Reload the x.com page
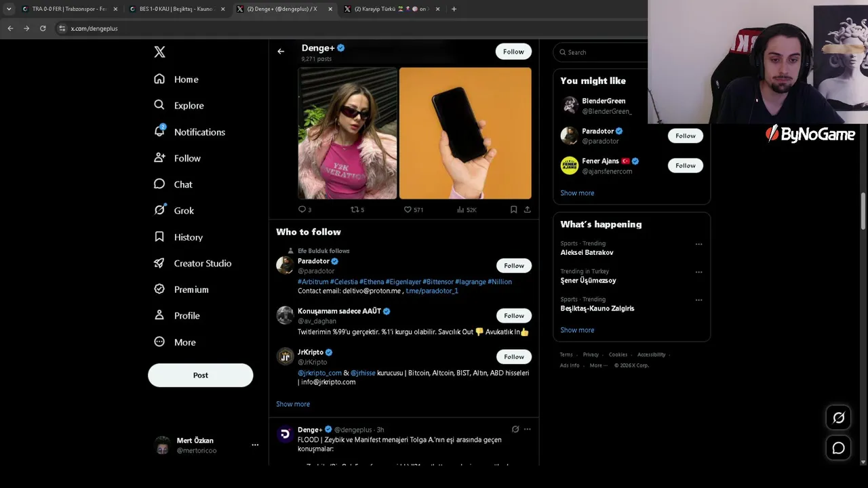The height and width of the screenshot is (488, 868). 43,28
